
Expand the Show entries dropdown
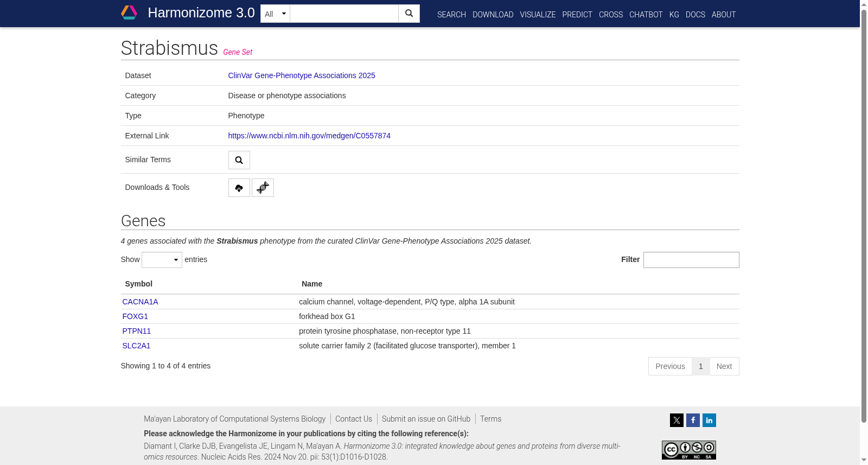(x=162, y=260)
